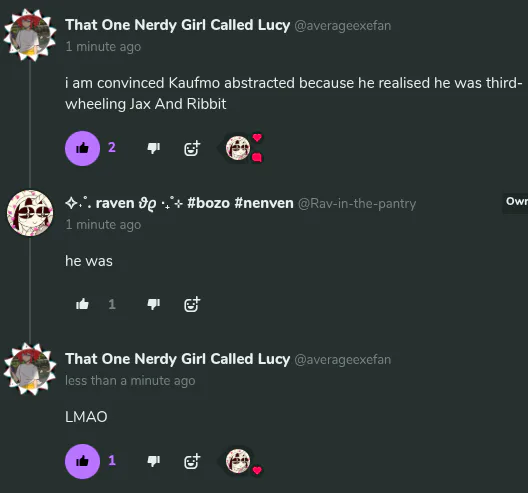Open Lucy's avatar on LMAO comment
Screen dimensions: 528x493
coord(30,369)
